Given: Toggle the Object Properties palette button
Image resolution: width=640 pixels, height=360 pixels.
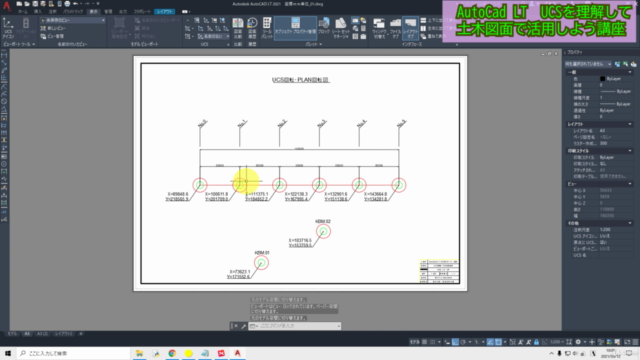Looking at the screenshot, I should tap(295, 28).
